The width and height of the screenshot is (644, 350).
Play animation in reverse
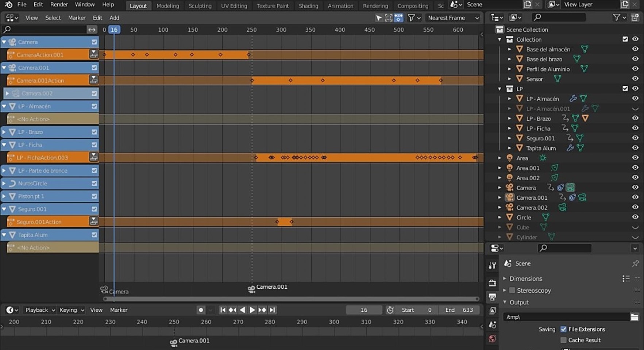(242, 310)
